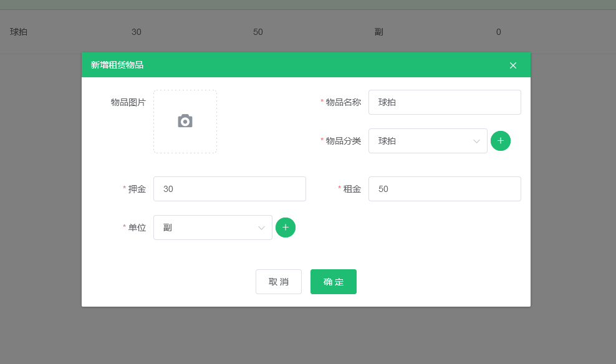
Task: Open the 单位 dropdown showing 副
Action: click(x=212, y=228)
